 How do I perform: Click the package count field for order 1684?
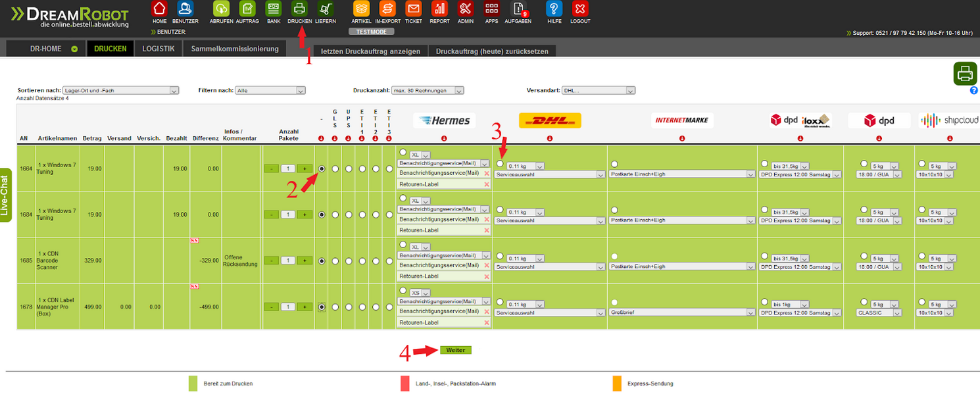pyautogui.click(x=287, y=215)
